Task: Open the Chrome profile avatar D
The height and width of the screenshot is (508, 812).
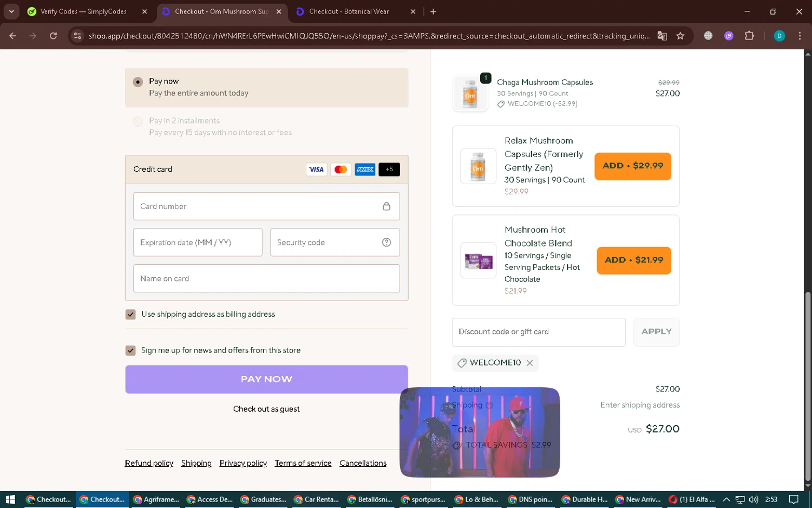Action: pos(780,36)
